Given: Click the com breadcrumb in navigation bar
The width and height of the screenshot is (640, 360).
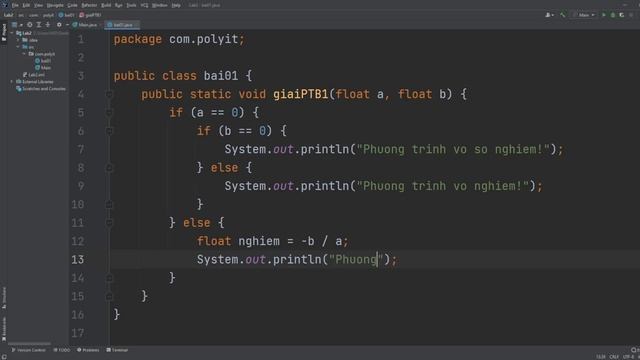Looking at the screenshot, I should coord(33,15).
